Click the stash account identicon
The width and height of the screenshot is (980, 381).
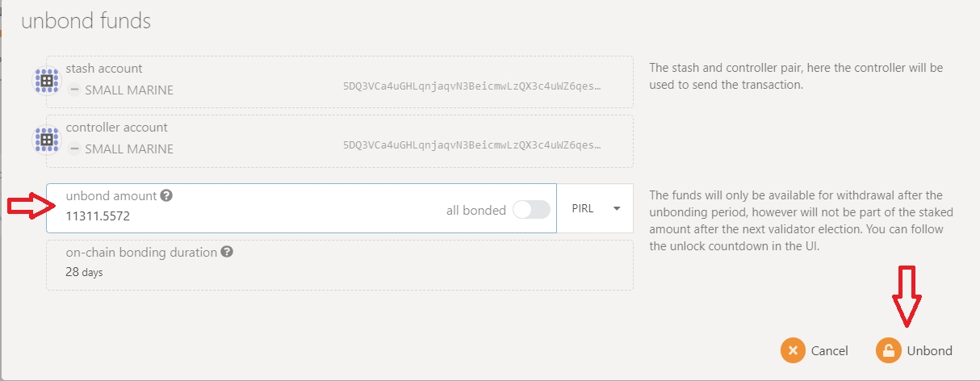(x=46, y=82)
